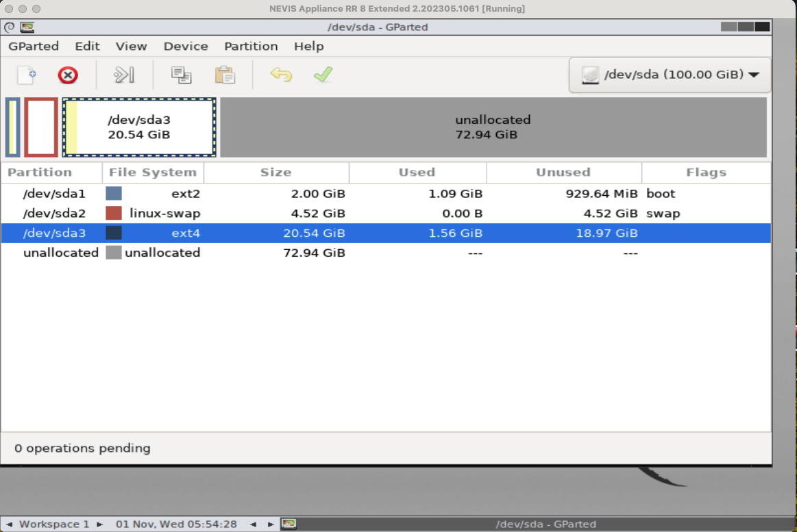Click the Copy partition toolbar icon

point(181,75)
